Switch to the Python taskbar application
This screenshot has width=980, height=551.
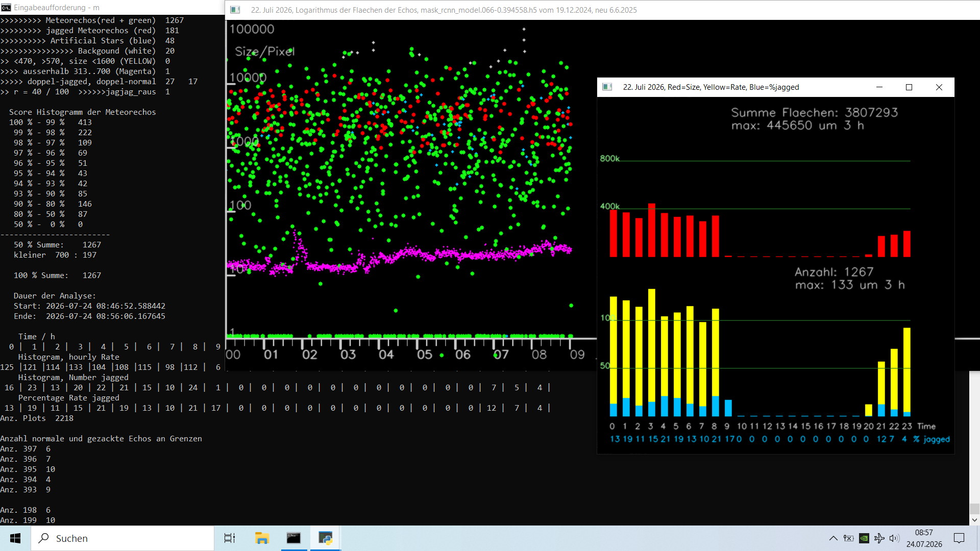(325, 538)
